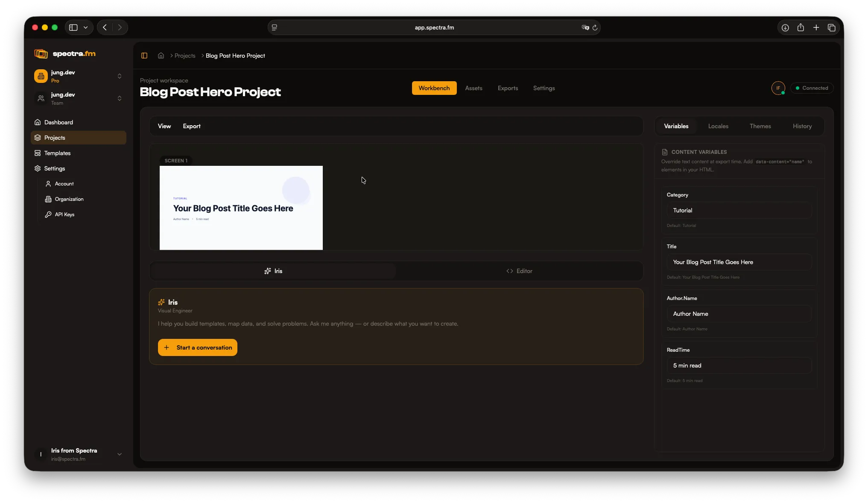Click the breadcrumb home icon
Viewport: 868px width, 503px height.
pos(161,56)
